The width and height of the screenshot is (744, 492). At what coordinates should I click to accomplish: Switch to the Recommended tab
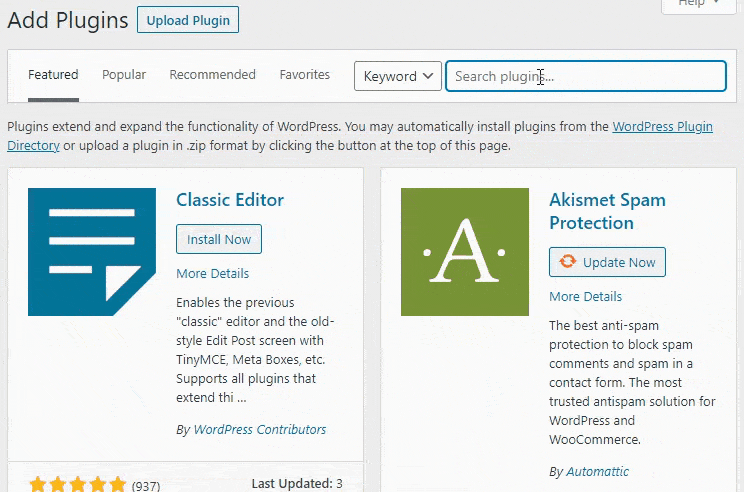click(x=213, y=75)
